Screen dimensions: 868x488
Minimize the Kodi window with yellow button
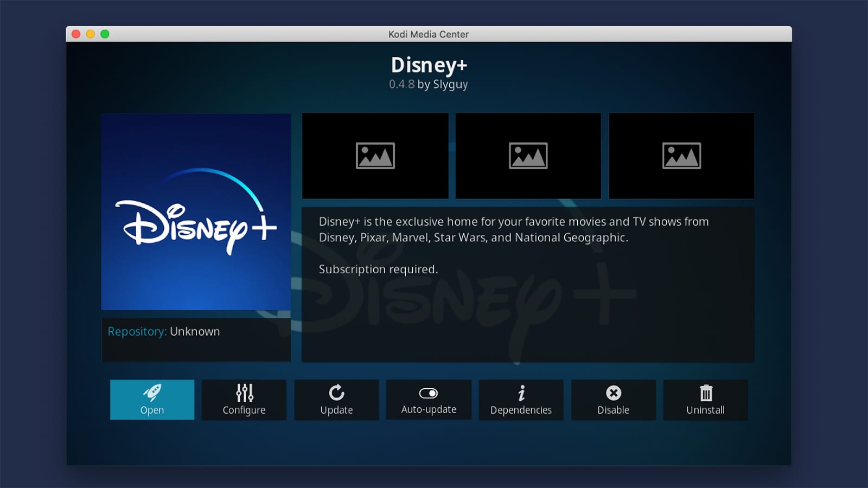pyautogui.click(x=91, y=34)
